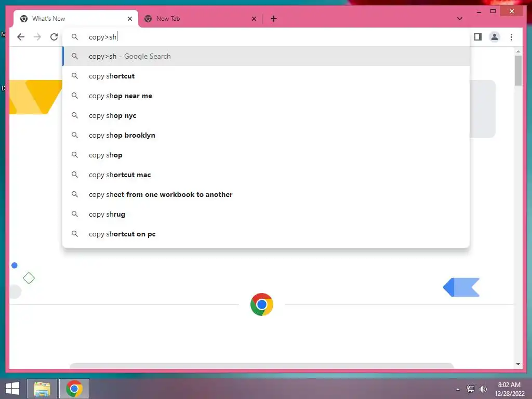Click the page's vertical scrollbar thumb
The height and width of the screenshot is (399, 532).
click(518, 71)
